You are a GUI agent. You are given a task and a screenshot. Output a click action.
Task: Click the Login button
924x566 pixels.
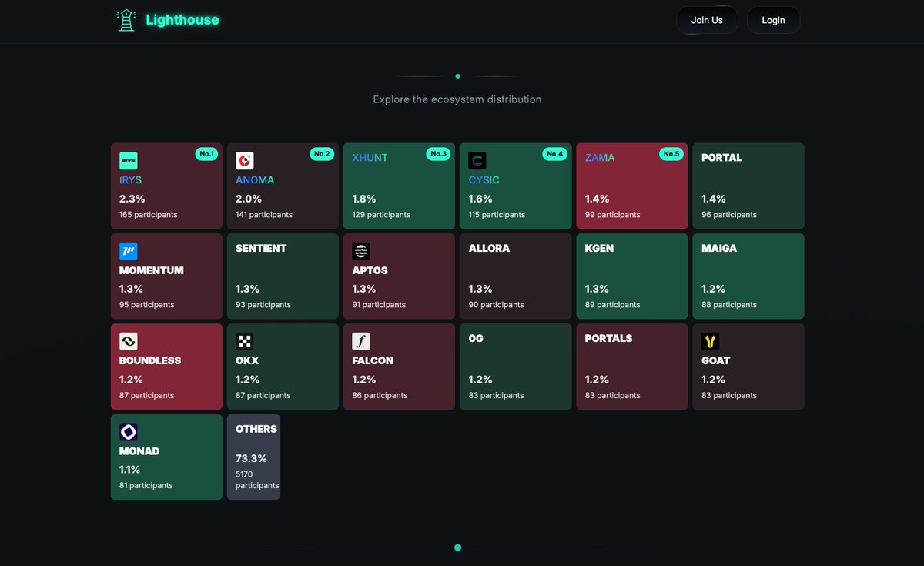point(773,20)
